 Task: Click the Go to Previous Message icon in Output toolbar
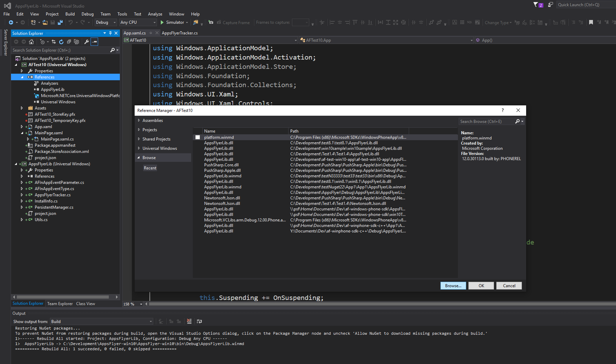pyautogui.click(x=171, y=321)
